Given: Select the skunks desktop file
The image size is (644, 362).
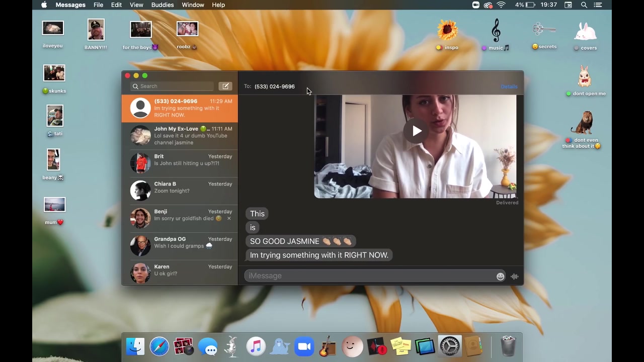Looking at the screenshot, I should [54, 79].
